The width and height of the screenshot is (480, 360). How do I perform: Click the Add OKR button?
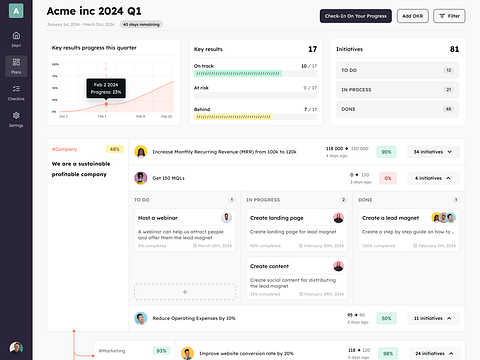coord(412,16)
